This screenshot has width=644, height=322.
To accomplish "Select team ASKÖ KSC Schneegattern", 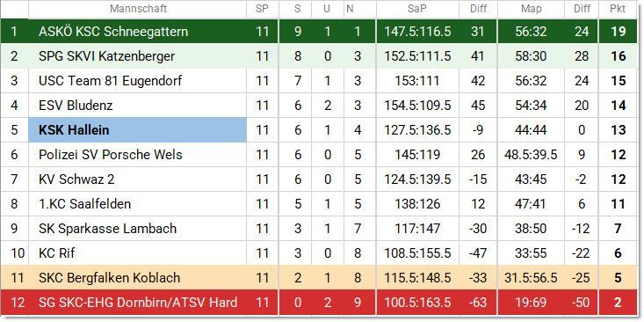I will point(113,32).
